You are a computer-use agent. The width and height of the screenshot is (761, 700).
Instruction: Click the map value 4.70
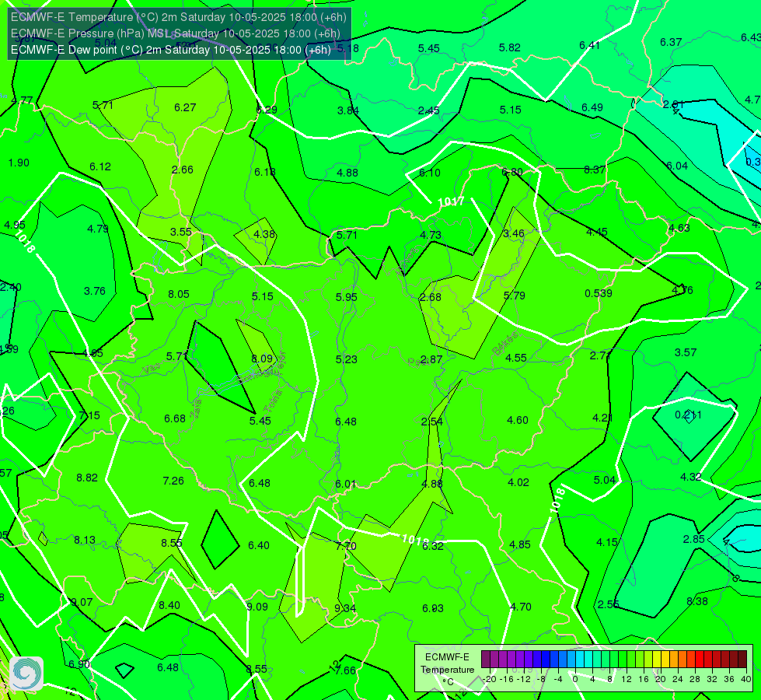[x=521, y=607]
